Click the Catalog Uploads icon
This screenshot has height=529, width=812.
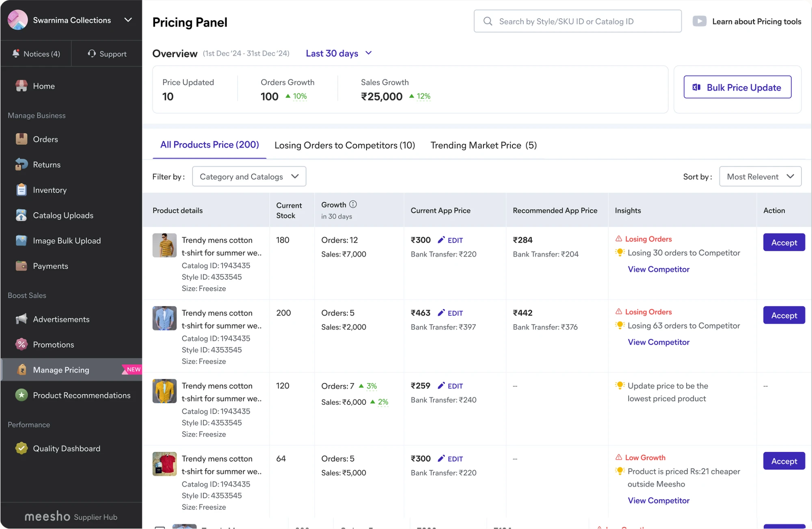click(x=22, y=215)
